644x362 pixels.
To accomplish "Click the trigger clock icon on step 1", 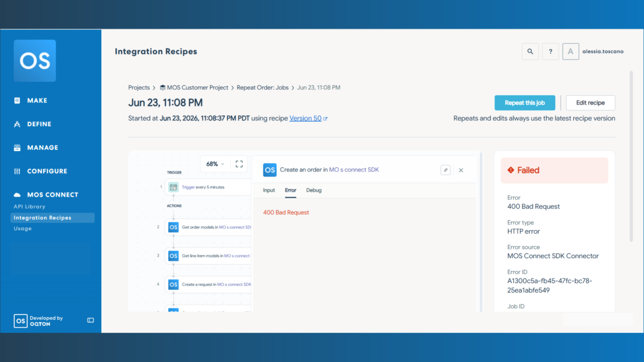I will (x=173, y=187).
